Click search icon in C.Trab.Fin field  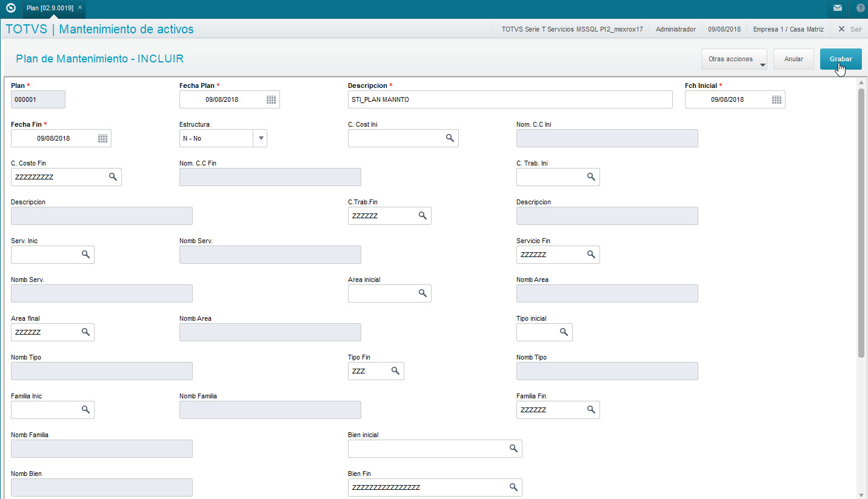pos(422,216)
